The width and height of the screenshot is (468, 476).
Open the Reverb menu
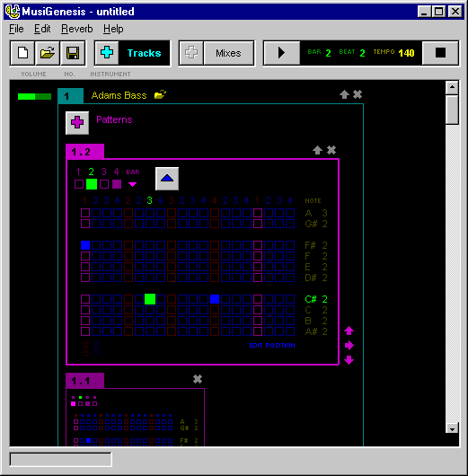77,29
